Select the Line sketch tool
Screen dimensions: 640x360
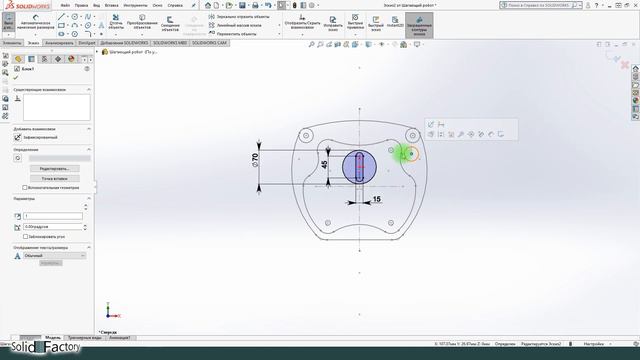[61, 17]
